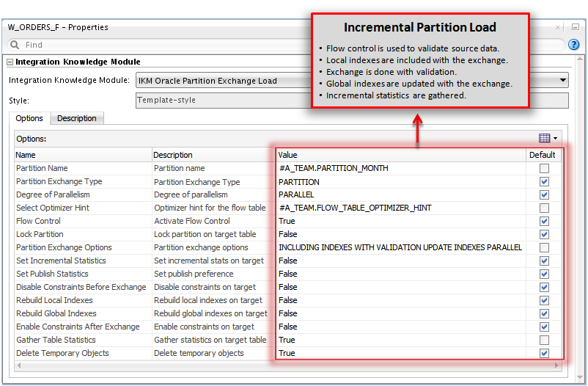Select the INCLUDING INDEXES WITH VALIDATION value cell
Screen dimensions: 588x386
coord(401,247)
